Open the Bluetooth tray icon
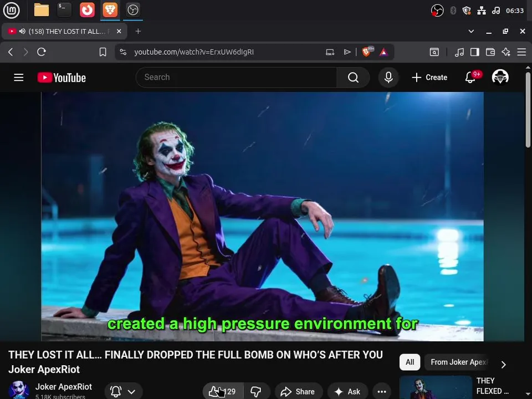532x399 pixels. coord(453,11)
